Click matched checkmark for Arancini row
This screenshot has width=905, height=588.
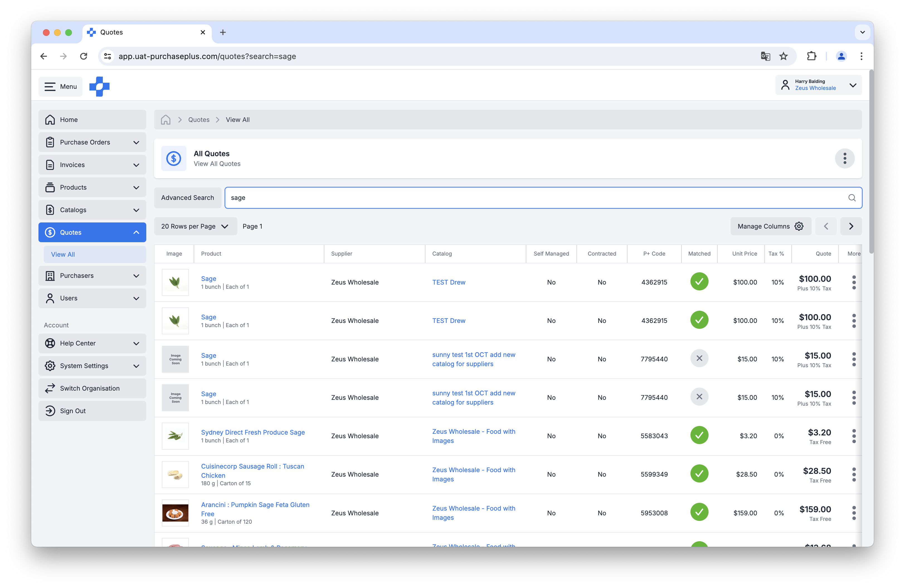click(699, 512)
